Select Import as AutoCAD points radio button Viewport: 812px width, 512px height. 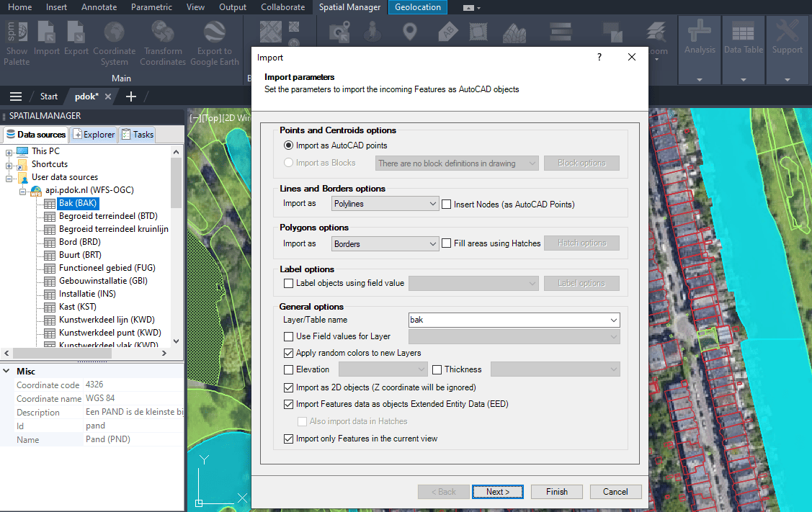(288, 145)
